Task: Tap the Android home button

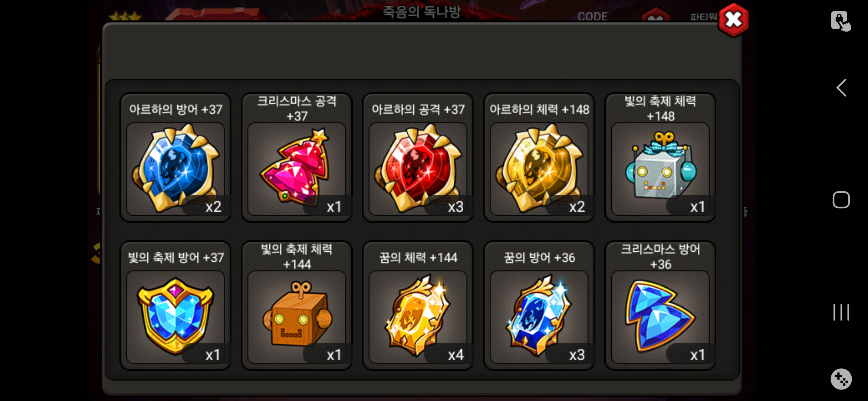Action: pyautogui.click(x=841, y=200)
